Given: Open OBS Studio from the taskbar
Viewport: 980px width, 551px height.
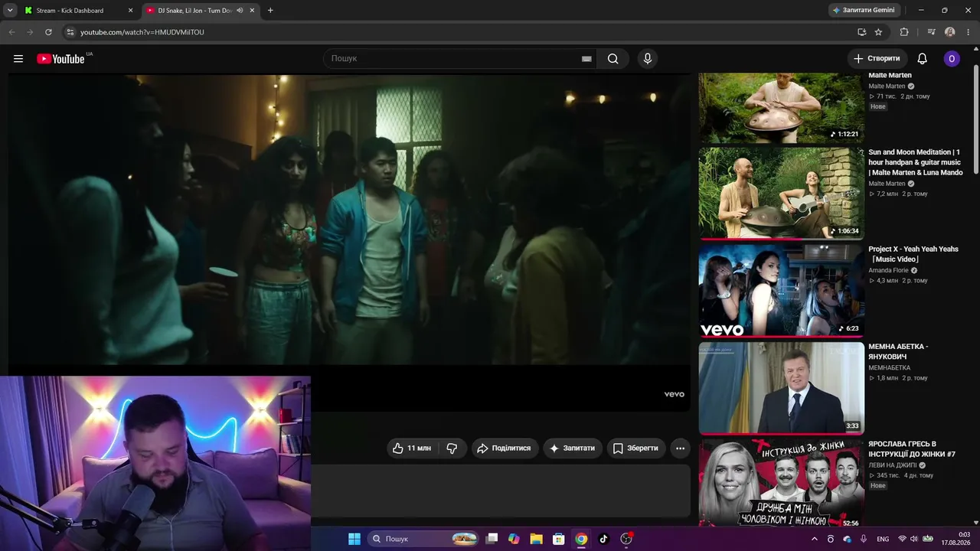Looking at the screenshot, I should (626, 539).
